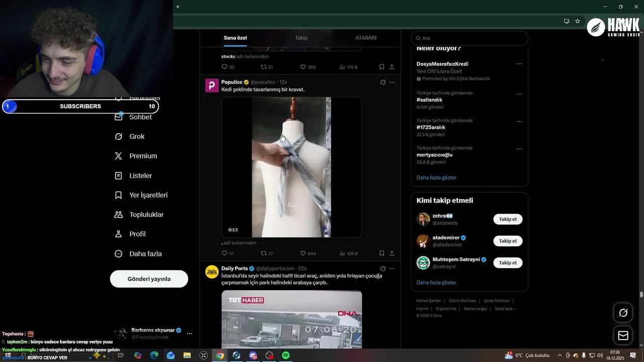Show more follow suggestions link
Image resolution: width=644 pixels, height=362 pixels.
coord(437,283)
